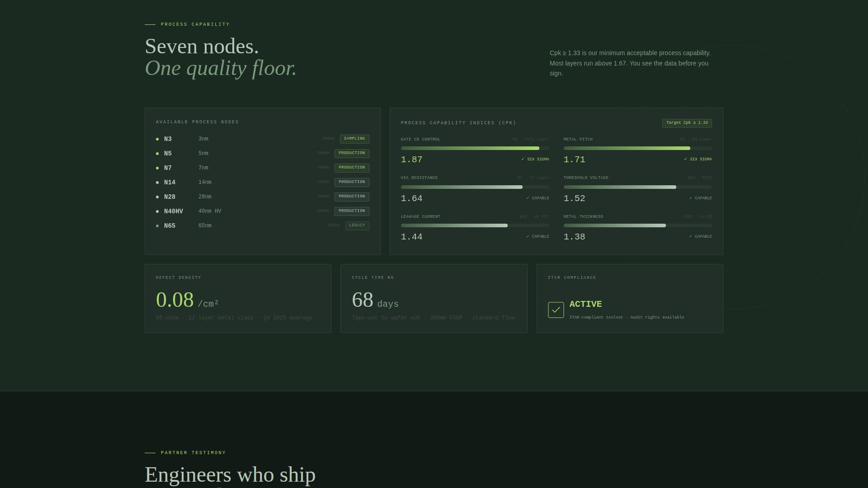This screenshot has width=868, height=488.
Task: Click the Gate CD Control capability bar
Action: 475,148
